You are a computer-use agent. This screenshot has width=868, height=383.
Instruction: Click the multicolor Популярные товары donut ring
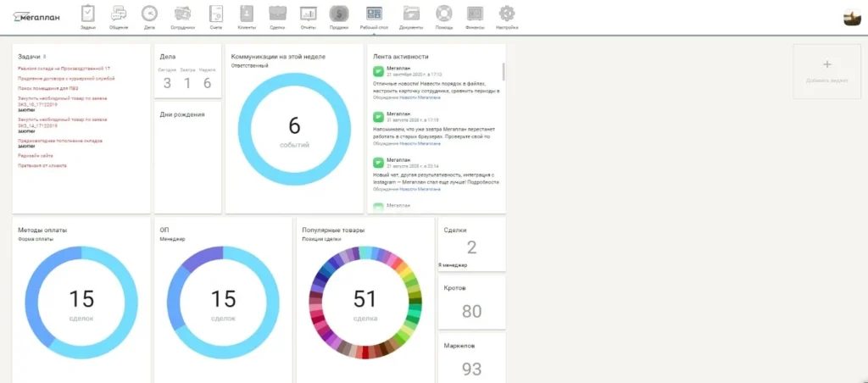(365, 303)
